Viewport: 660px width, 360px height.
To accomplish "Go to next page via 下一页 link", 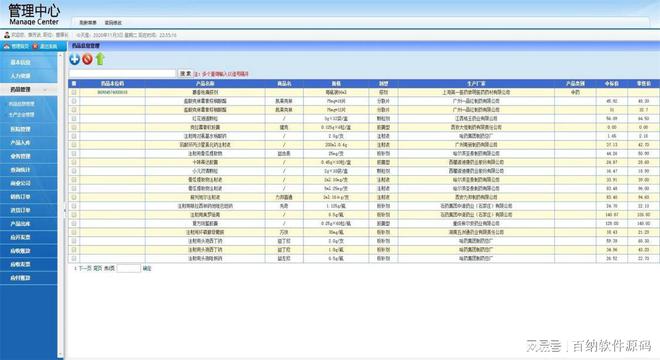I will 85,268.
